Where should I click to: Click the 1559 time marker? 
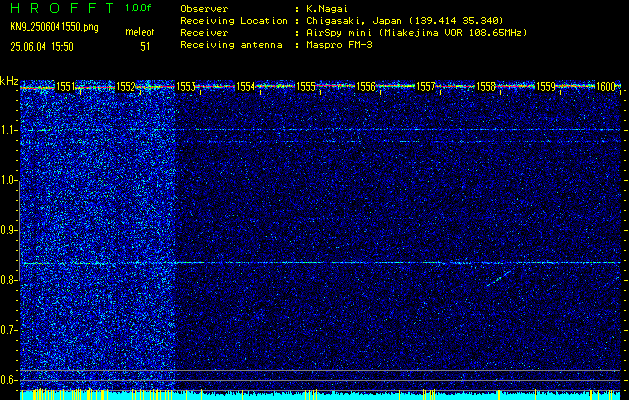pyautogui.click(x=546, y=86)
